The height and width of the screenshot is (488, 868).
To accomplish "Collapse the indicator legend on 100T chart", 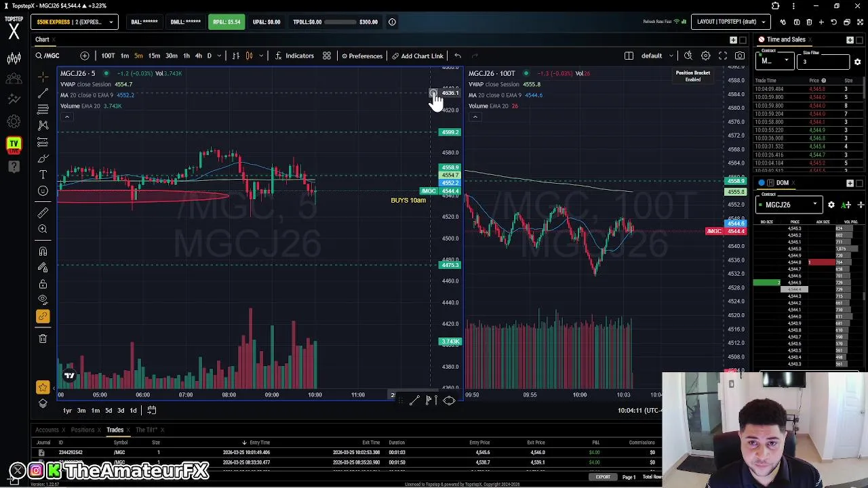I will pos(475,117).
